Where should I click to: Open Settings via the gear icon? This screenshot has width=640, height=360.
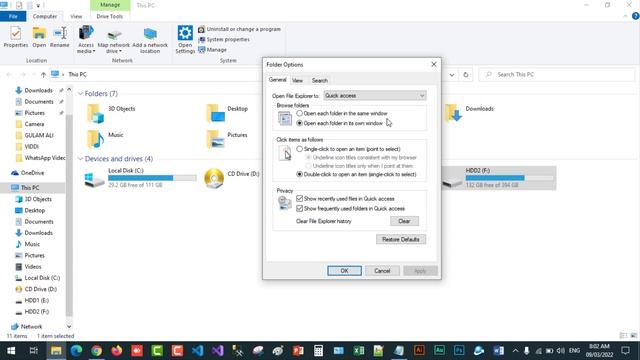[185, 40]
